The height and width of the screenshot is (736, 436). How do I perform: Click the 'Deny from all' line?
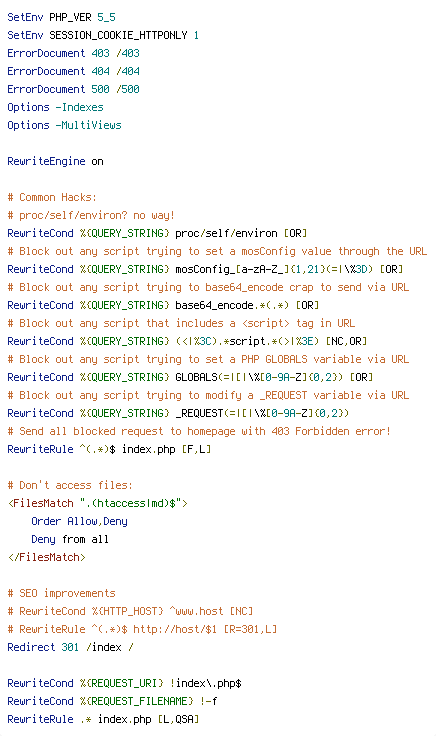click(x=70, y=539)
